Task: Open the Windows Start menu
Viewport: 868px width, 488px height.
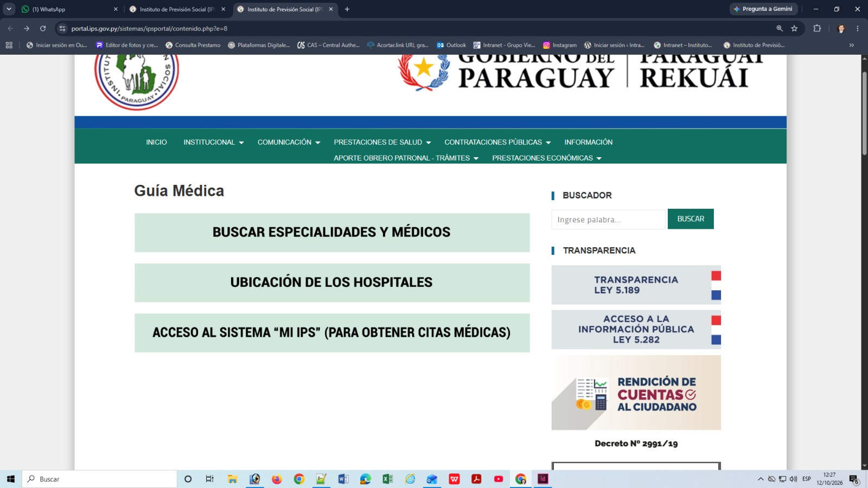Action: click(11, 479)
